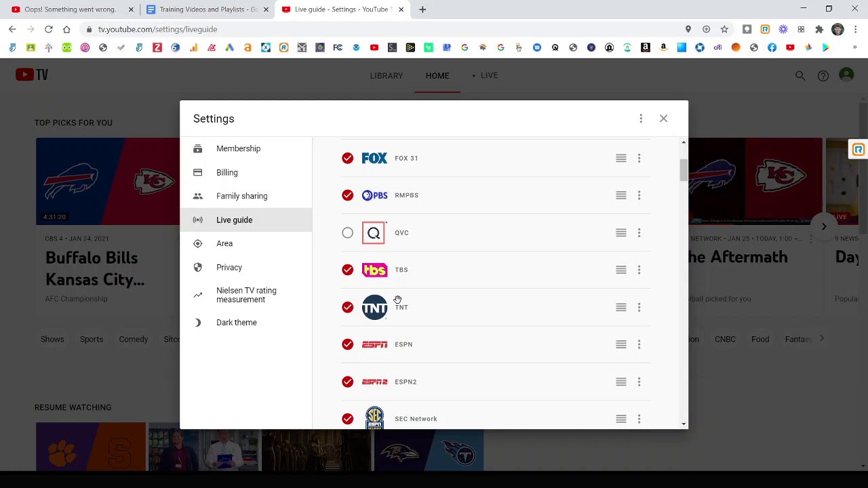Click the ESPN2 reorder handle

tap(621, 382)
